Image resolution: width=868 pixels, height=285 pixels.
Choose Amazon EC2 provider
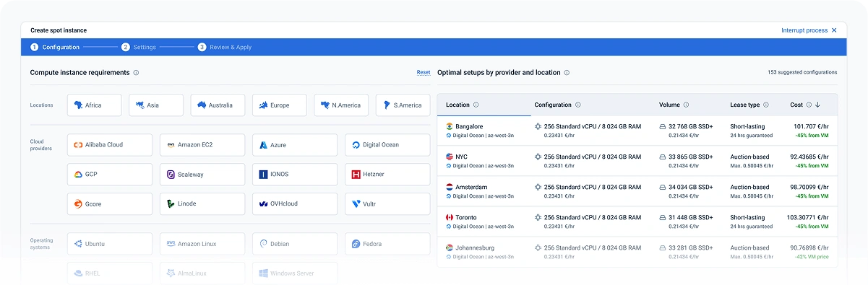(202, 145)
